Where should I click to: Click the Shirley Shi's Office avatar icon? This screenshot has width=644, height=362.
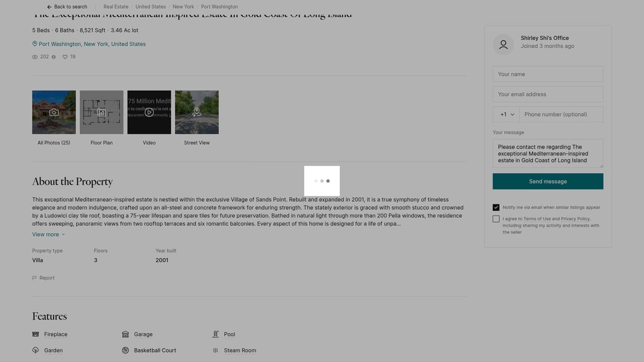coord(503,45)
